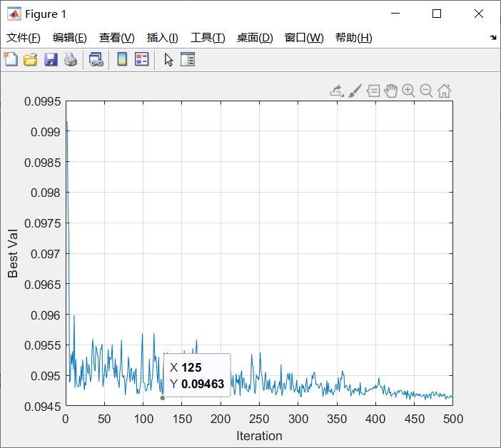The height and width of the screenshot is (448, 501).
Task: Insert a colorbar using the toolbar icon
Action: [x=122, y=59]
